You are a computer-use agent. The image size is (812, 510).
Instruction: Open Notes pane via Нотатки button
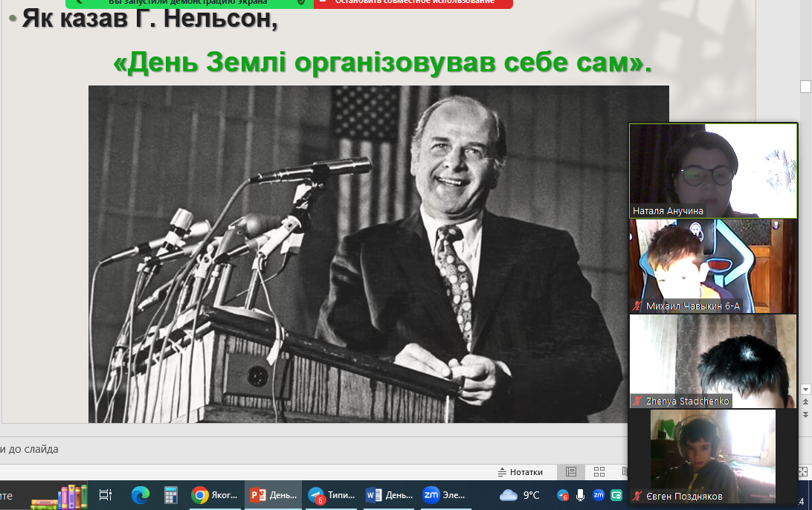pos(521,471)
